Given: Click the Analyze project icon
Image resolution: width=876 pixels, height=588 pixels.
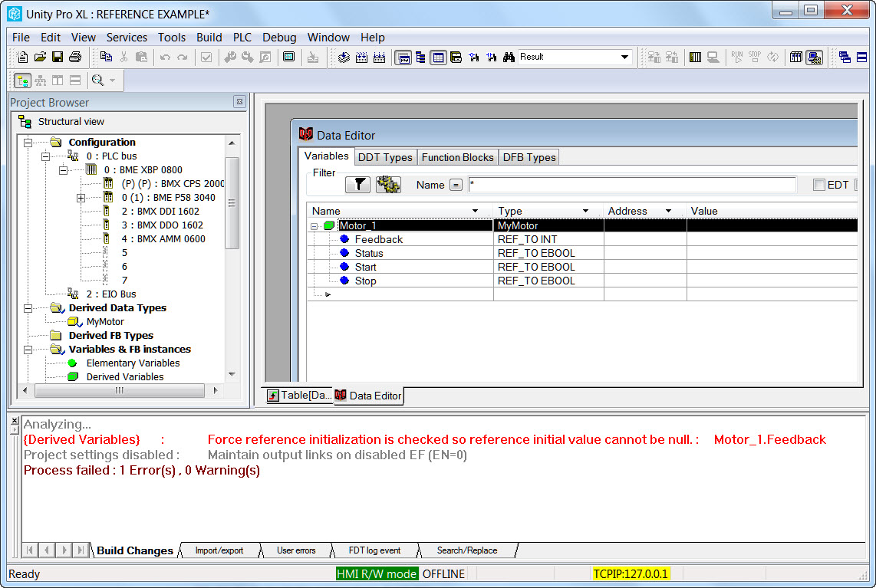Looking at the screenshot, I should (x=344, y=57).
